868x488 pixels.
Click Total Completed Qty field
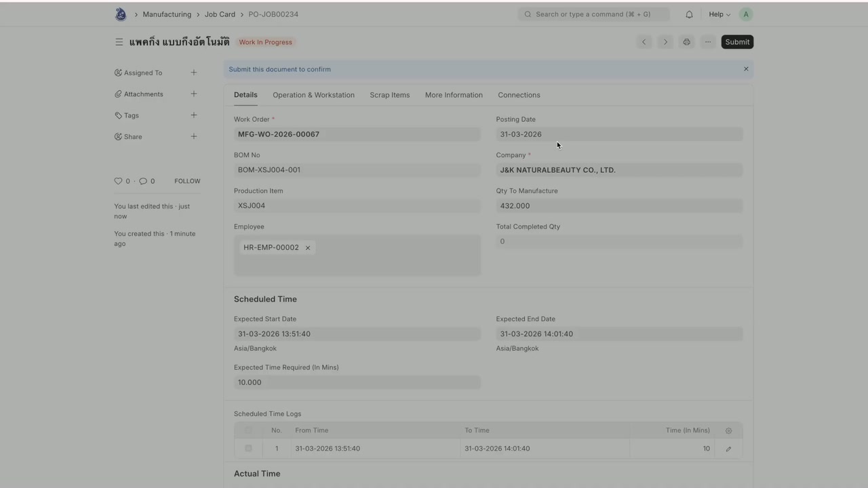[619, 241]
